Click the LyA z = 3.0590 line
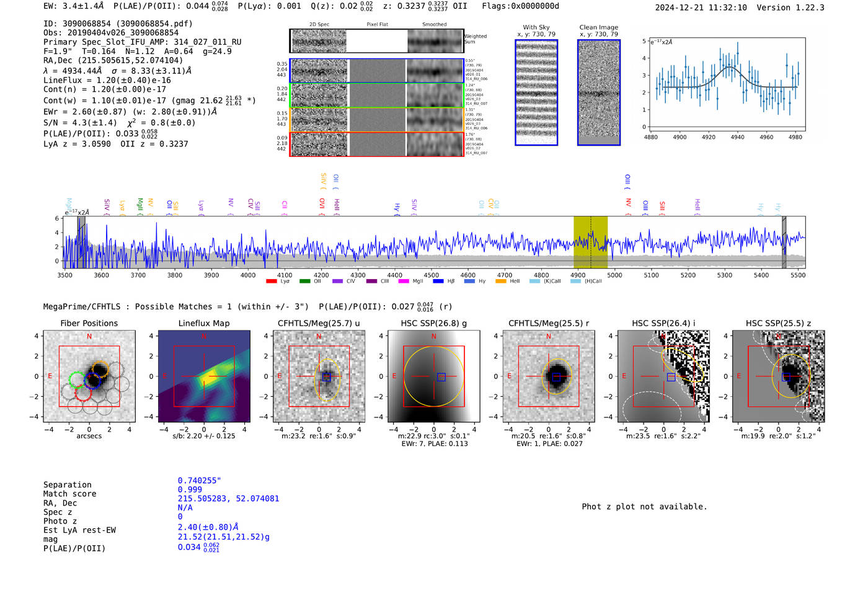The height and width of the screenshot is (591, 868). 77,144
